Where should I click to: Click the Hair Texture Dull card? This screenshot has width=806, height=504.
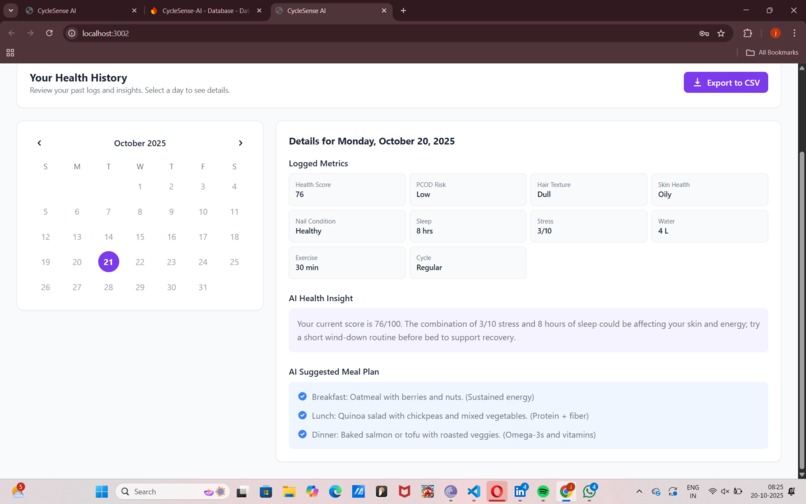tap(589, 190)
